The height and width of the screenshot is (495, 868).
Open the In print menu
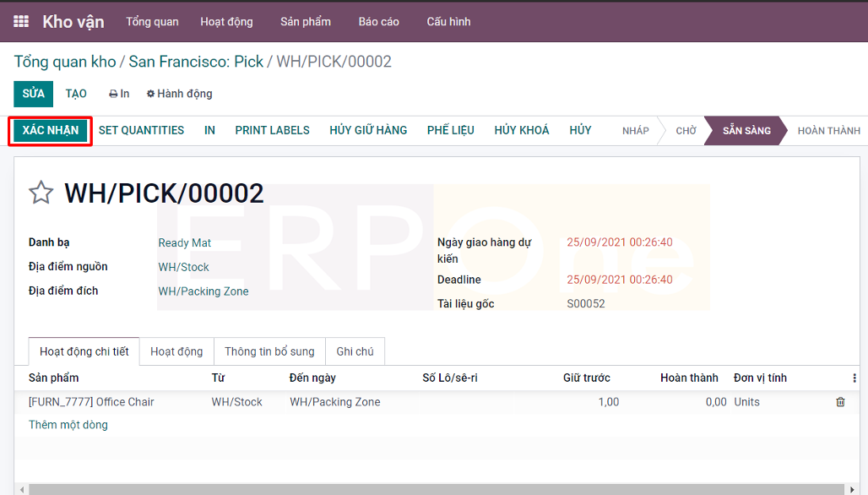[119, 94]
